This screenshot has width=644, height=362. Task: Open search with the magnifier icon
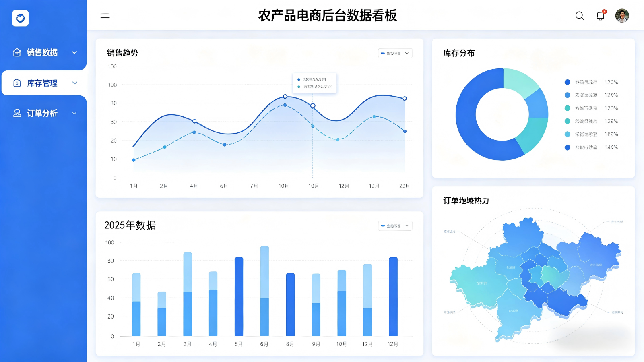point(580,16)
